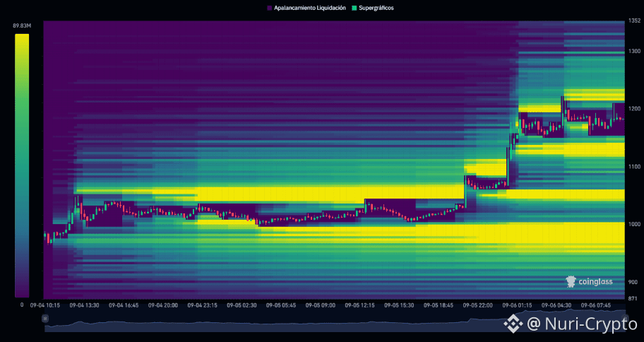Click the left handle of time range slider
The height and width of the screenshot is (342, 644).
(45, 318)
